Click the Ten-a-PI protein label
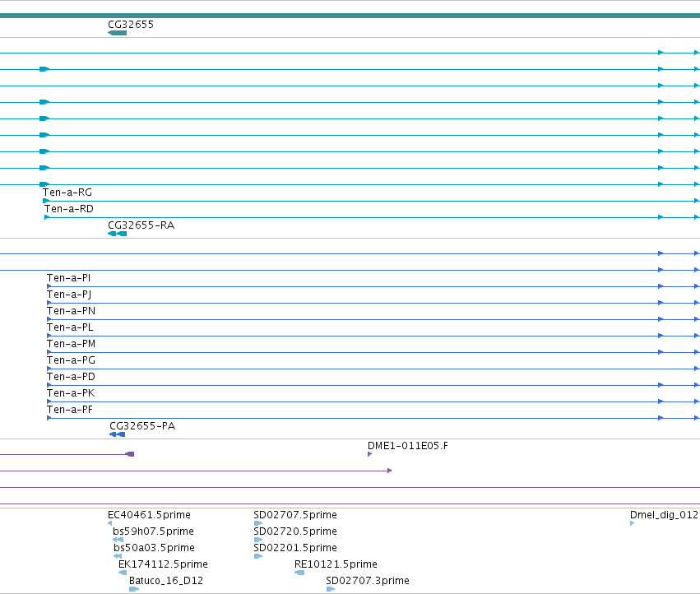Image resolution: width=700 pixels, height=594 pixels. (x=69, y=278)
